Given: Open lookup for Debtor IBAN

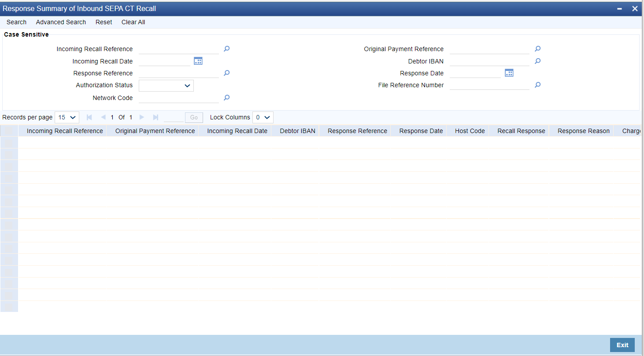Looking at the screenshot, I should click(x=537, y=61).
